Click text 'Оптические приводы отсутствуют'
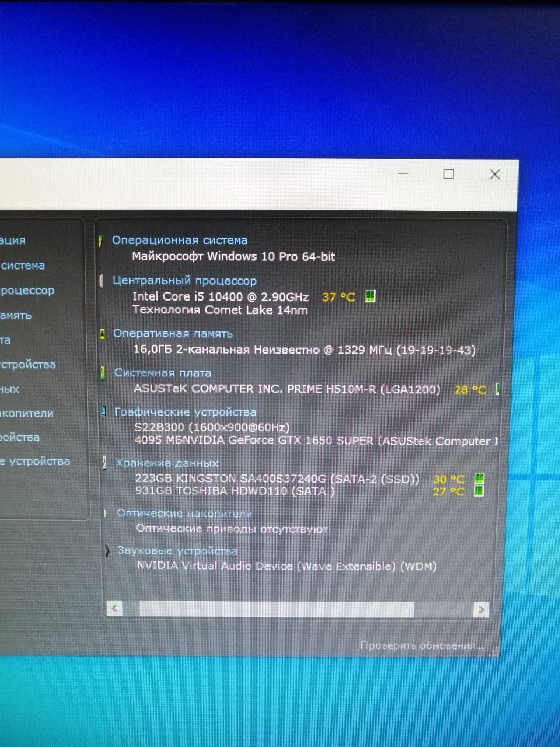 click(232, 529)
